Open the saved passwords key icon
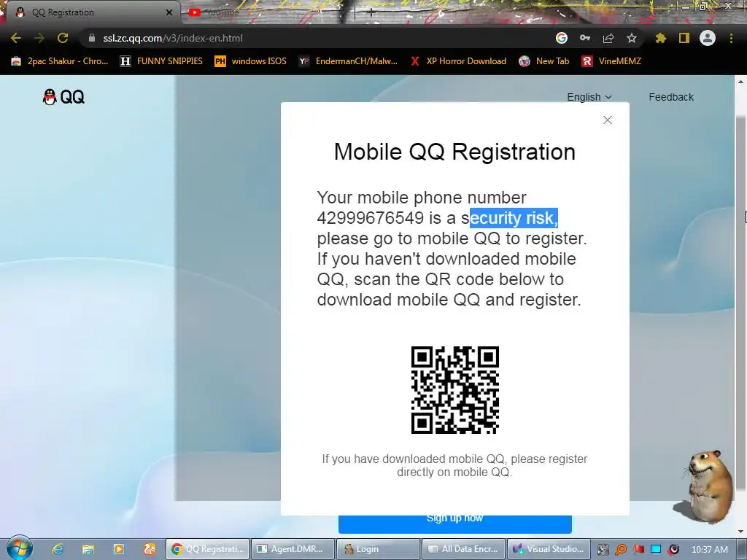Screen dimensions: 747x560 (x=585, y=38)
